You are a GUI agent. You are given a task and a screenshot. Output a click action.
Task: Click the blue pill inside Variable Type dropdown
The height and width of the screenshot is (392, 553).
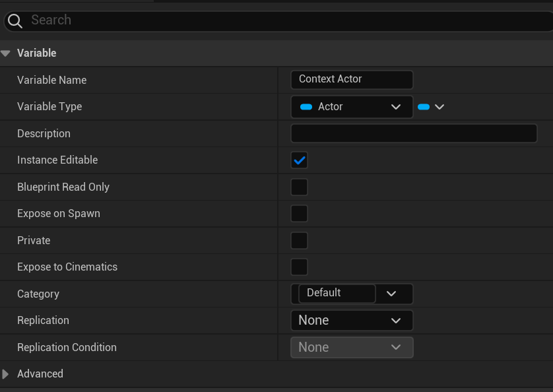[306, 106]
